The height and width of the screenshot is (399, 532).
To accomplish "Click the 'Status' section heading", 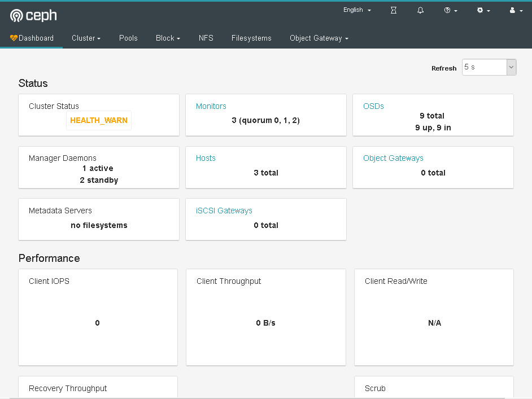I will [33, 84].
